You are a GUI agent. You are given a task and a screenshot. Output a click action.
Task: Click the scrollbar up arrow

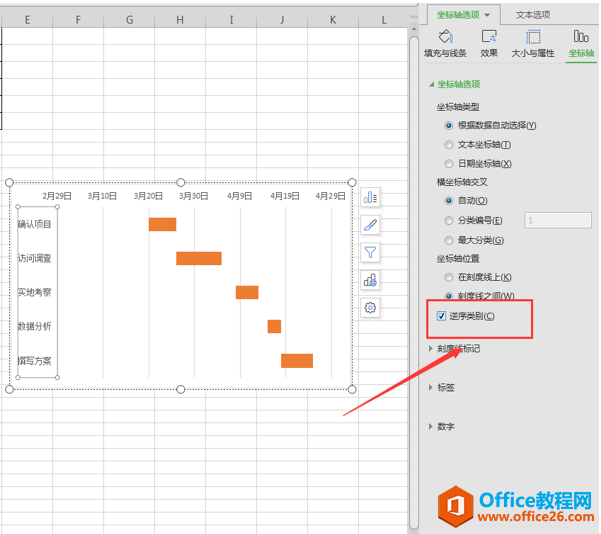414,29
